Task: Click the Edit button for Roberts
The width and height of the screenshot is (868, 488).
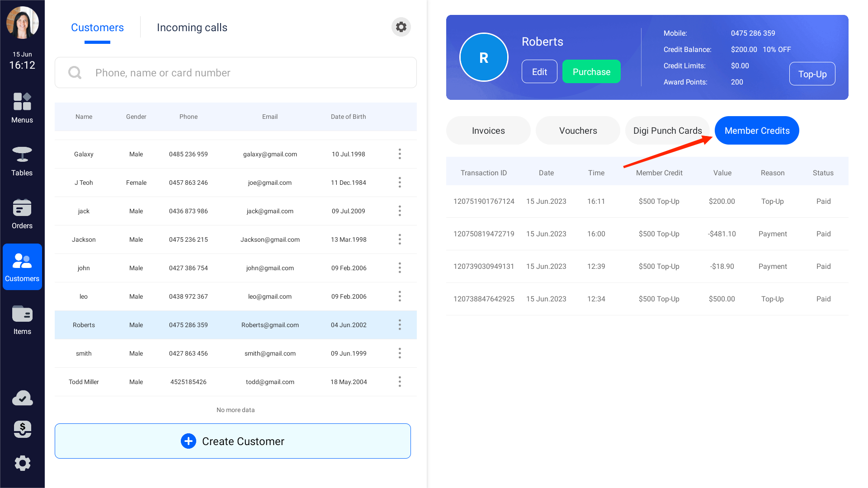Action: click(x=539, y=71)
